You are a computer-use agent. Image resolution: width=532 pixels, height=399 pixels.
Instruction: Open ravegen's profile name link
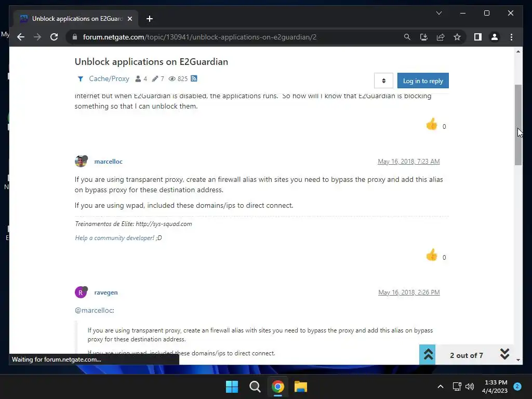point(106,292)
